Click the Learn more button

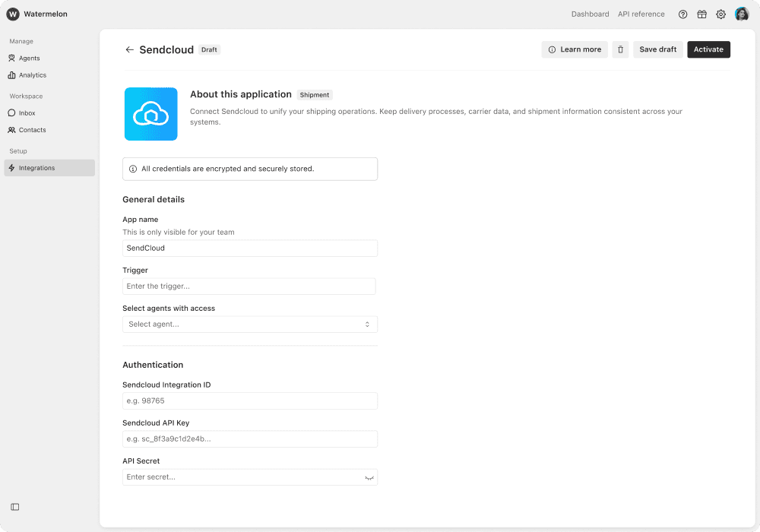pos(575,49)
